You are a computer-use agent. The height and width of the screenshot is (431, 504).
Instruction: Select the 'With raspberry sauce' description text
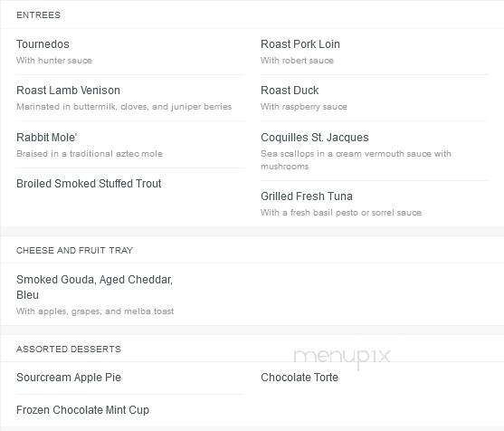[304, 107]
